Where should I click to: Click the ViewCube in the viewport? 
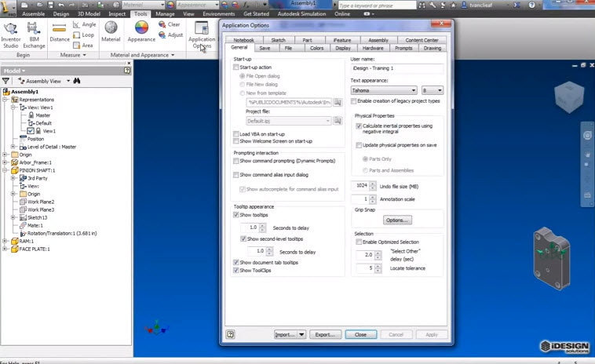[x=568, y=98]
